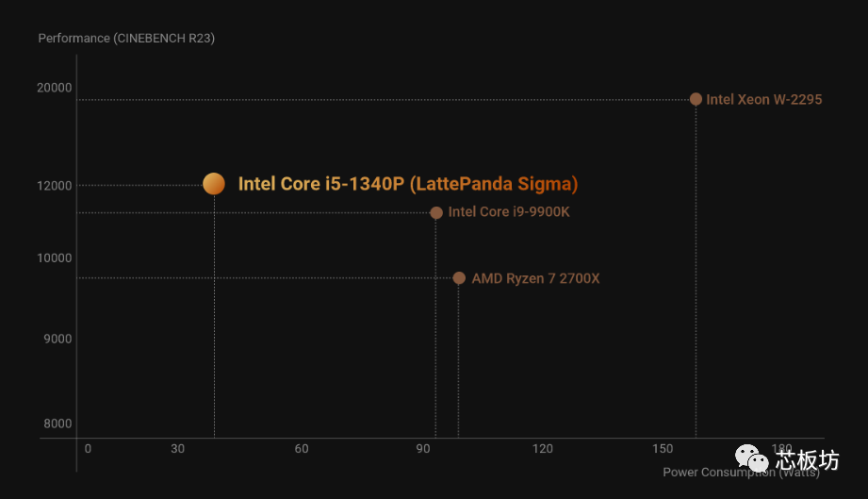Click the 120 x-axis value
The height and width of the screenshot is (499, 868).
pyautogui.click(x=543, y=449)
